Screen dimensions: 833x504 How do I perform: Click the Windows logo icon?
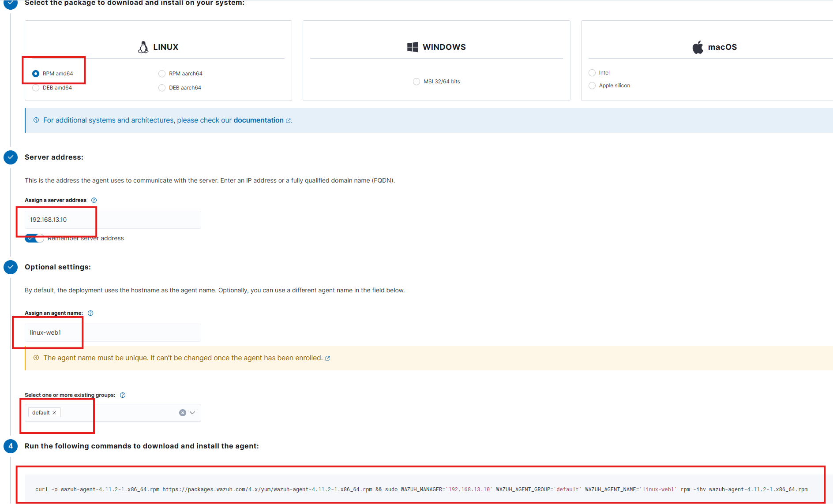coord(413,47)
